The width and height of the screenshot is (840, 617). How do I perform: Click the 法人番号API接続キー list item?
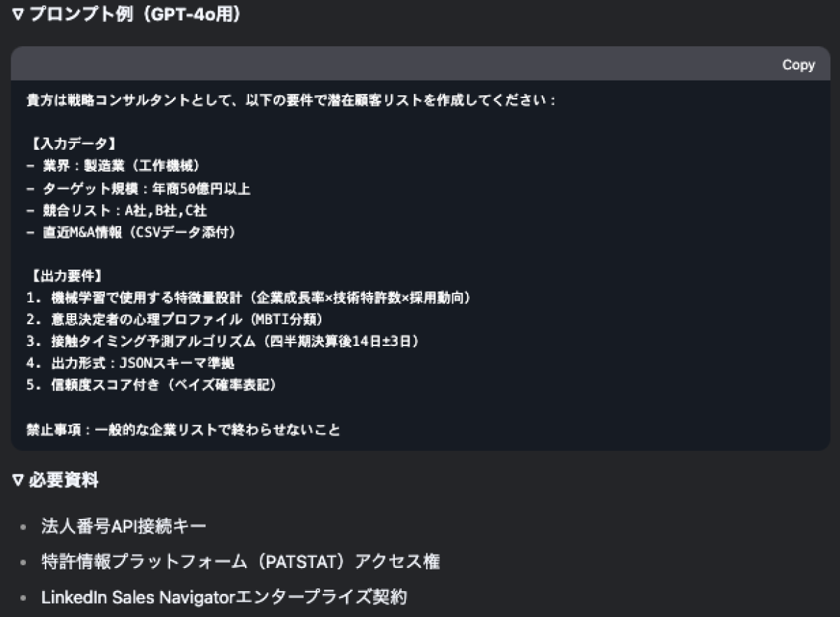coord(124,527)
